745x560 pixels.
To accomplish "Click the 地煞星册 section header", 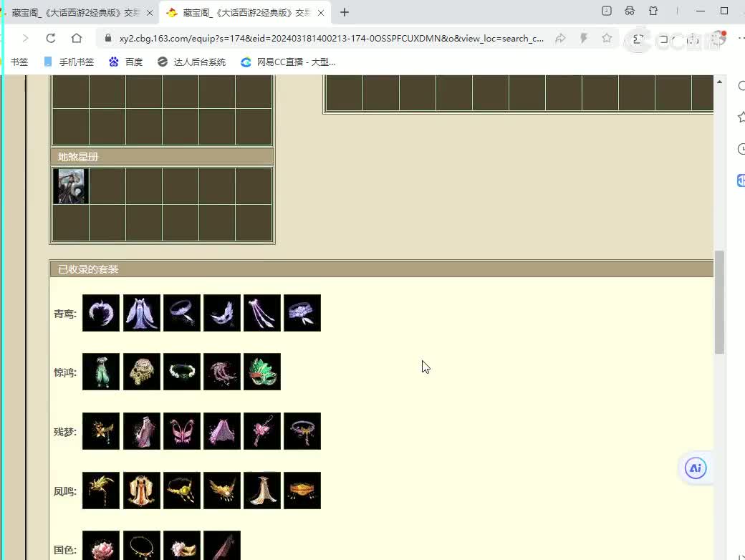I will pyautogui.click(x=162, y=157).
